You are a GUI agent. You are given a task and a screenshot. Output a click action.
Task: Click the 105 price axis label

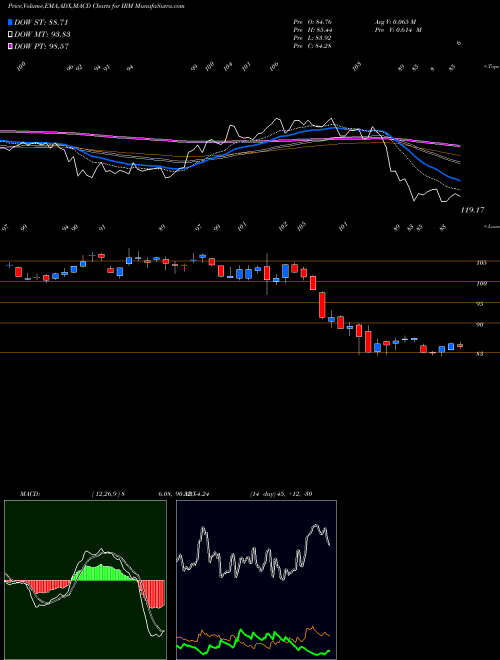[481, 263]
